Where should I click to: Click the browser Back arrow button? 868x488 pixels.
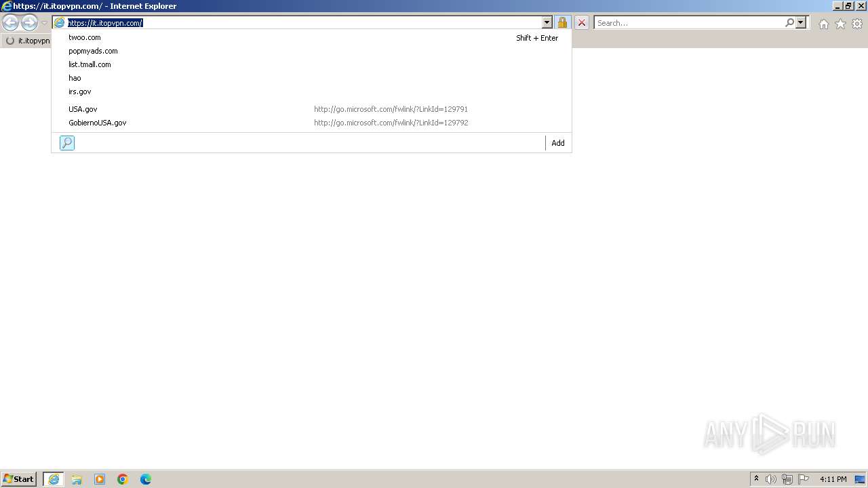(x=10, y=23)
